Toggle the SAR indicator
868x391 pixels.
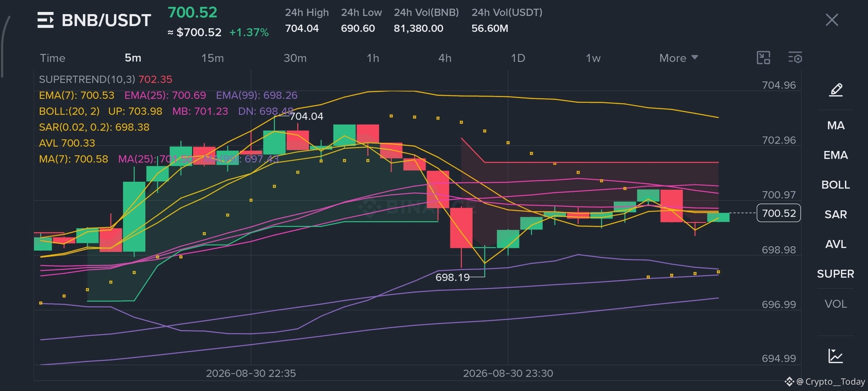(x=836, y=215)
